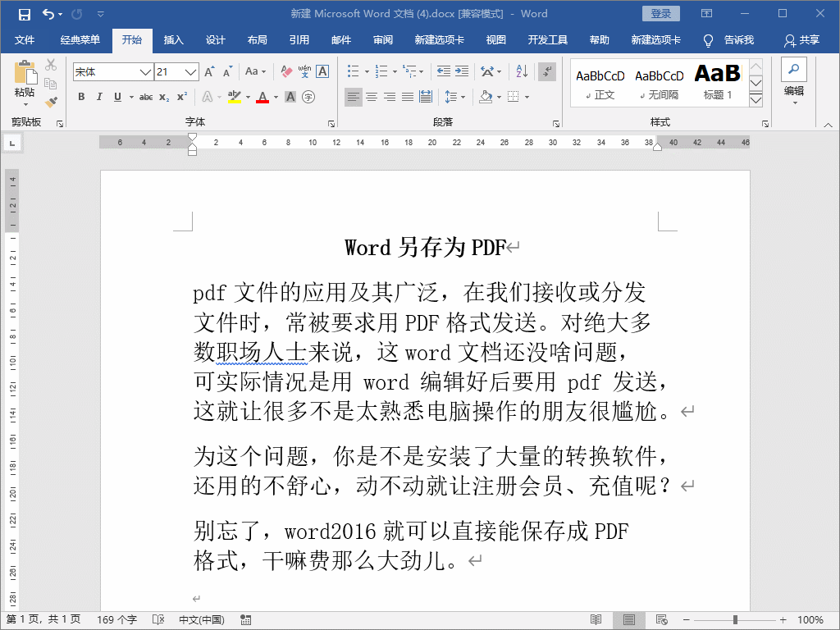Open line spacing dropdown
Screen dimensions: 840x630
(x=454, y=97)
